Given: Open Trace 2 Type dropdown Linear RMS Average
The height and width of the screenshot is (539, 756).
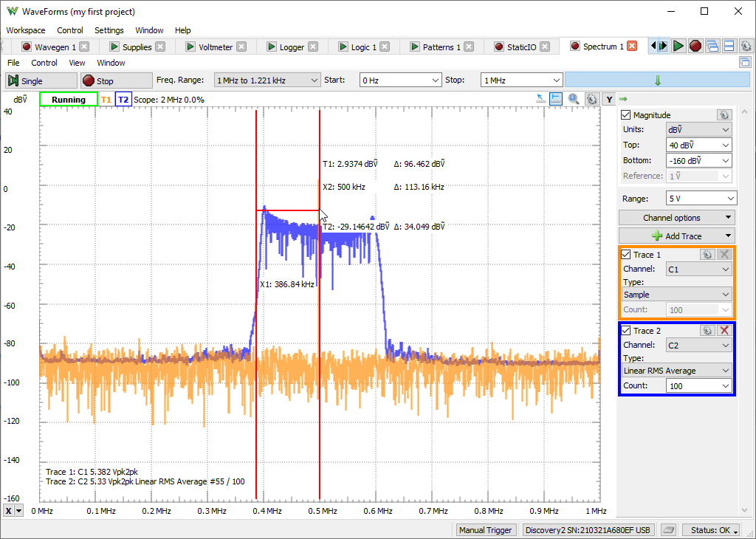Looking at the screenshot, I should point(677,370).
